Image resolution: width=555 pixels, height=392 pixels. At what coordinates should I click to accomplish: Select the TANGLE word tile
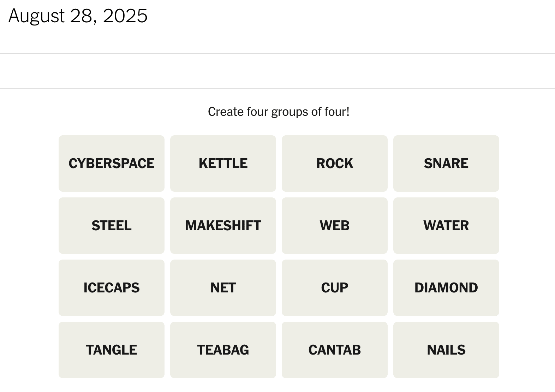pyautogui.click(x=111, y=350)
